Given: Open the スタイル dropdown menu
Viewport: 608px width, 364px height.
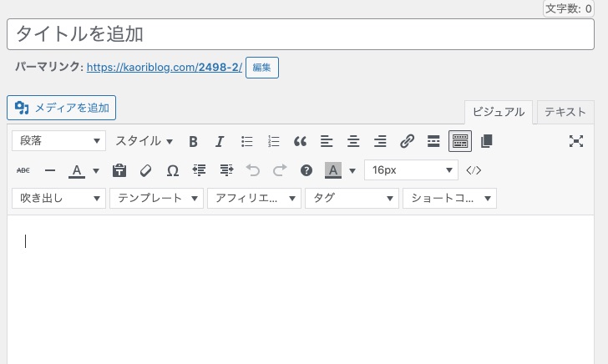Looking at the screenshot, I should (x=144, y=141).
